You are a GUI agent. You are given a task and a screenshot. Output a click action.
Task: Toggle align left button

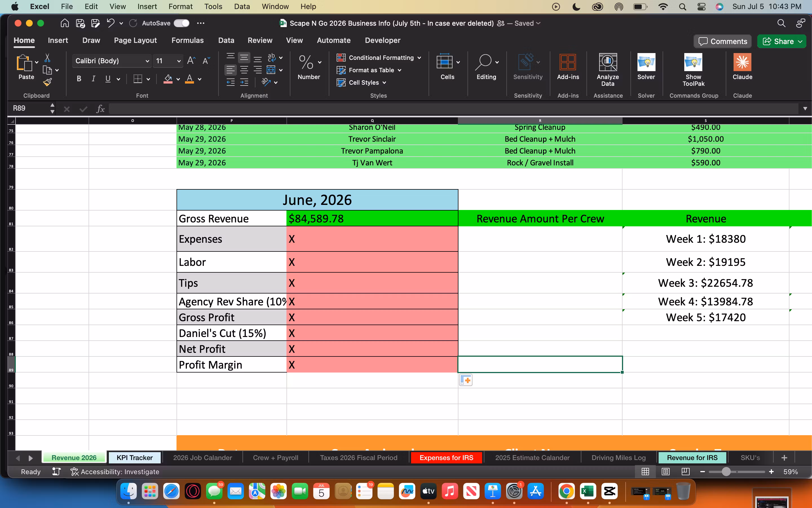point(231,70)
